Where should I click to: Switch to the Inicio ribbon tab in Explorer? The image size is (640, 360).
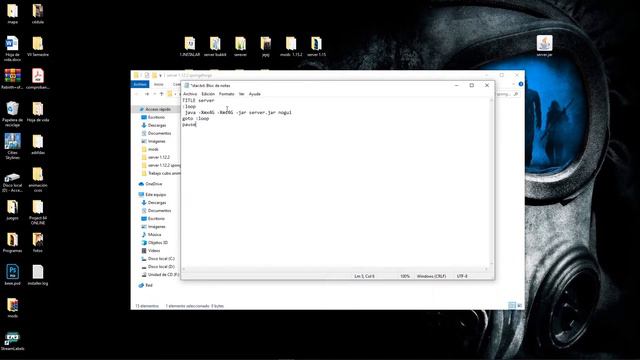158,84
